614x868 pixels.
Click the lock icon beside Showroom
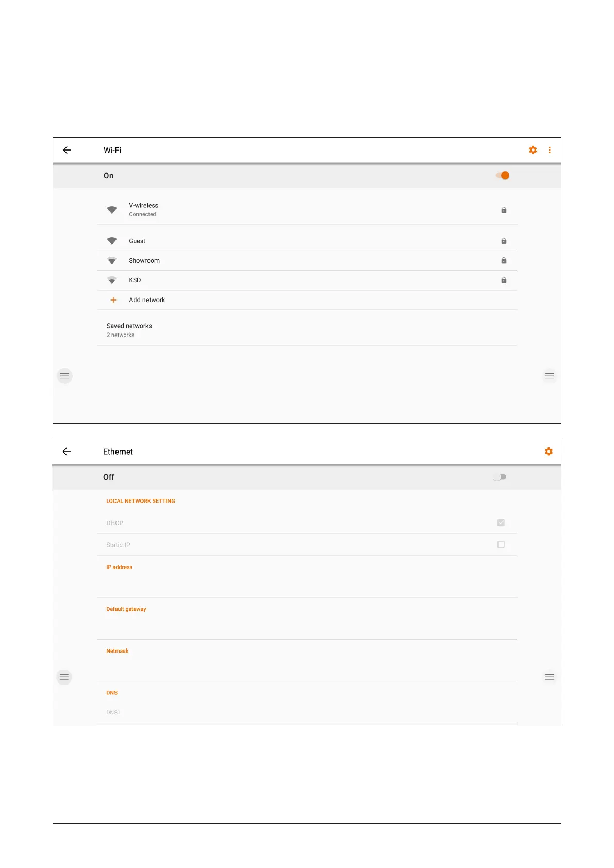504,261
